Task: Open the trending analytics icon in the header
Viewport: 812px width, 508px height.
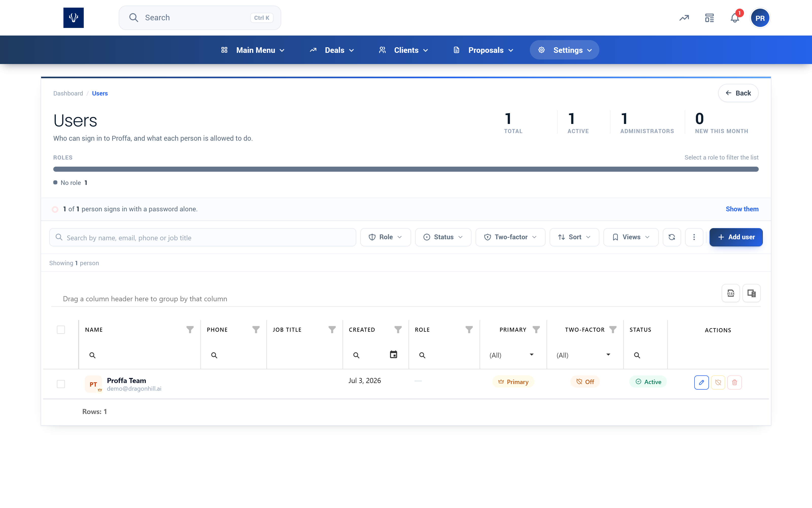Action: tap(684, 18)
